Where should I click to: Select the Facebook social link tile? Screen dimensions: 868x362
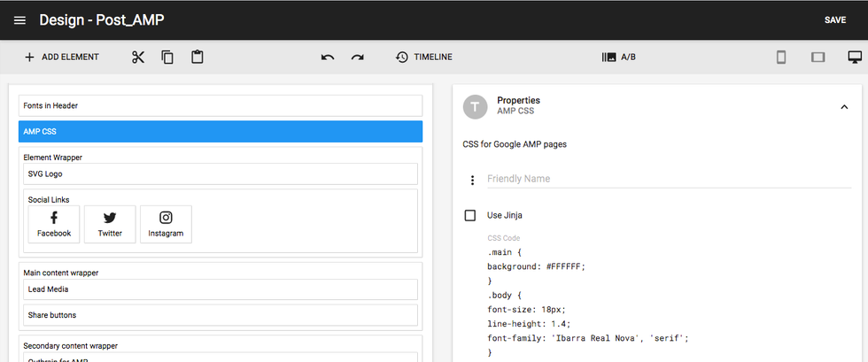[54, 224]
